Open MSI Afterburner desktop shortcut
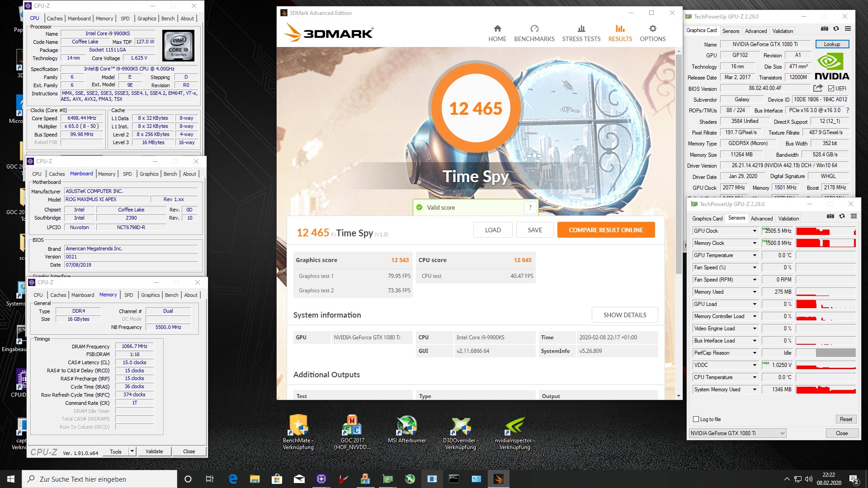The image size is (868, 488). tap(407, 429)
